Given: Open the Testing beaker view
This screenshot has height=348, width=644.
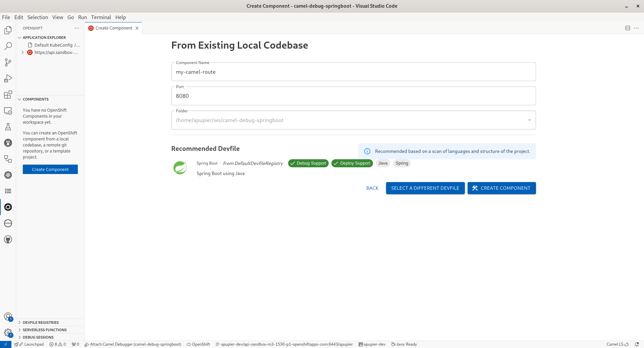Looking at the screenshot, I should coord(8,127).
